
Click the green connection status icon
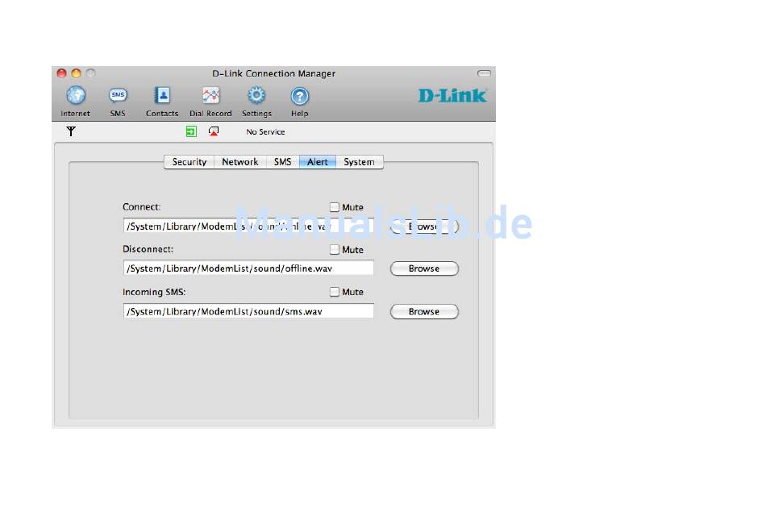[x=191, y=131]
